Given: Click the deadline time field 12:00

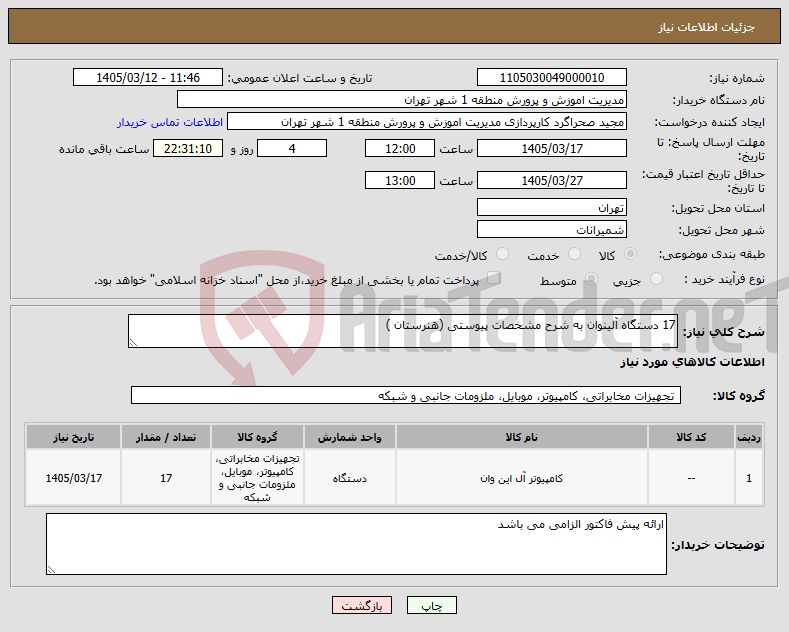Looking at the screenshot, I should coord(400,148).
